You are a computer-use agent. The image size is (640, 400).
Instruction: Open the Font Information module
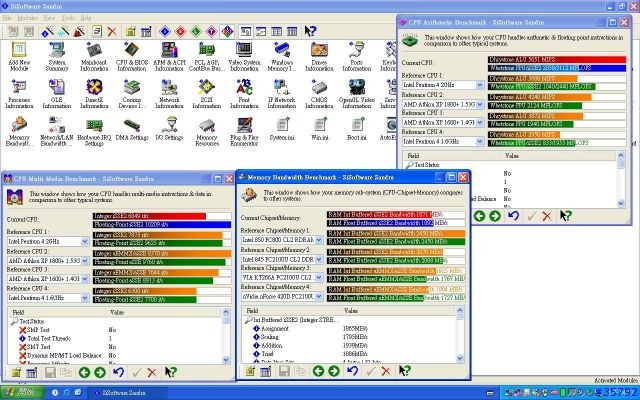coord(244,94)
